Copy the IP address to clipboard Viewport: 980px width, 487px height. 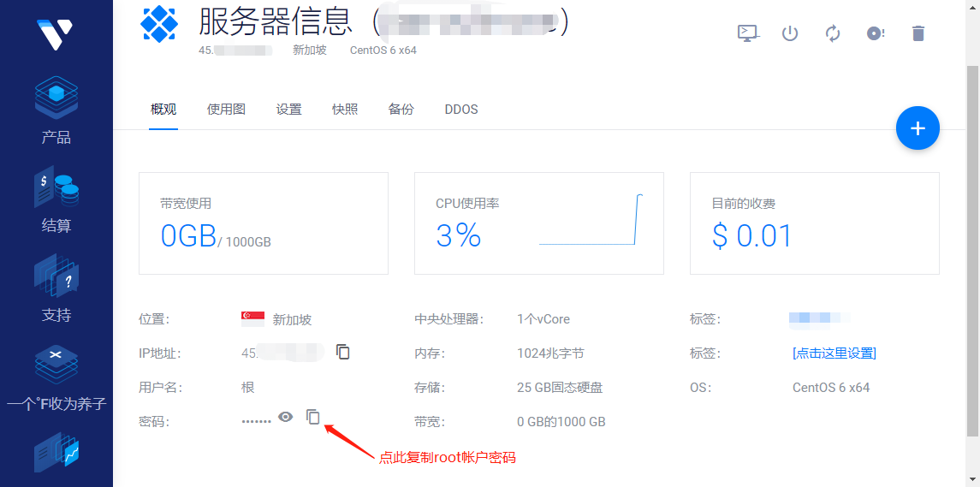pyautogui.click(x=343, y=352)
